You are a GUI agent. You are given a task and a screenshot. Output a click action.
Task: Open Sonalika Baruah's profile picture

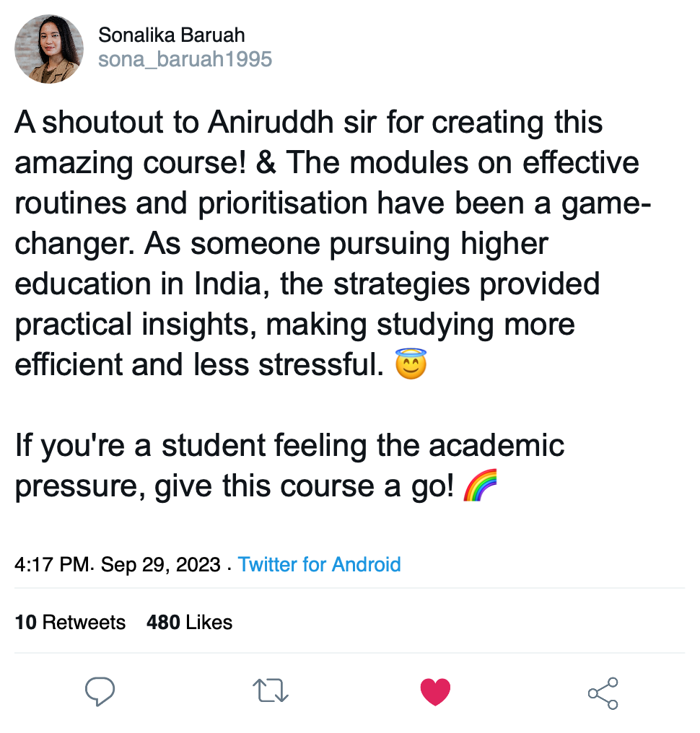click(x=49, y=50)
